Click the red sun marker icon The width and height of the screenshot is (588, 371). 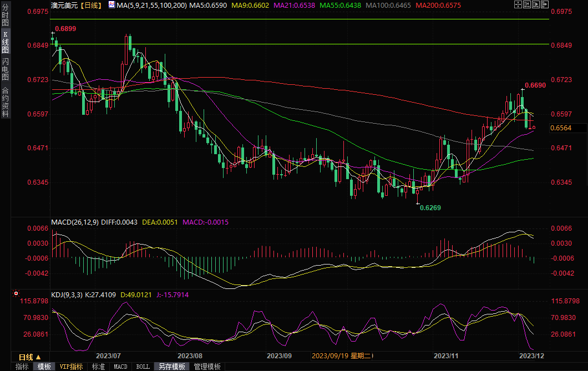point(16,293)
